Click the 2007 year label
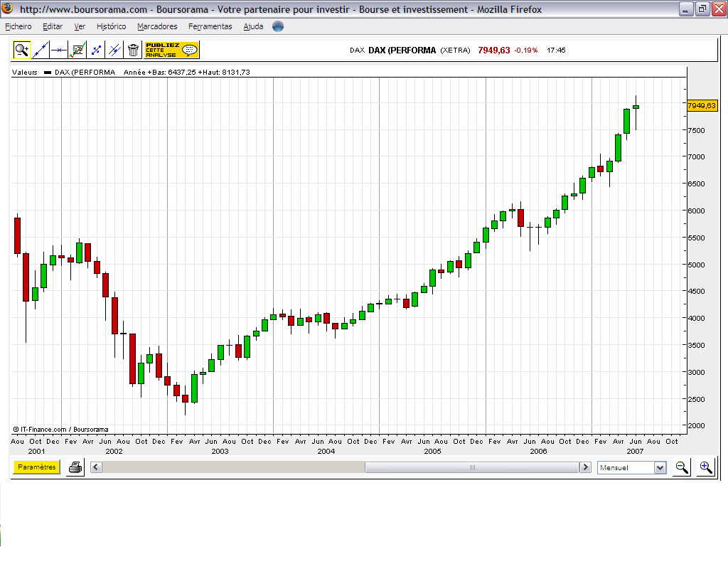Image resolution: width=728 pixels, height=569 pixels. 635,451
